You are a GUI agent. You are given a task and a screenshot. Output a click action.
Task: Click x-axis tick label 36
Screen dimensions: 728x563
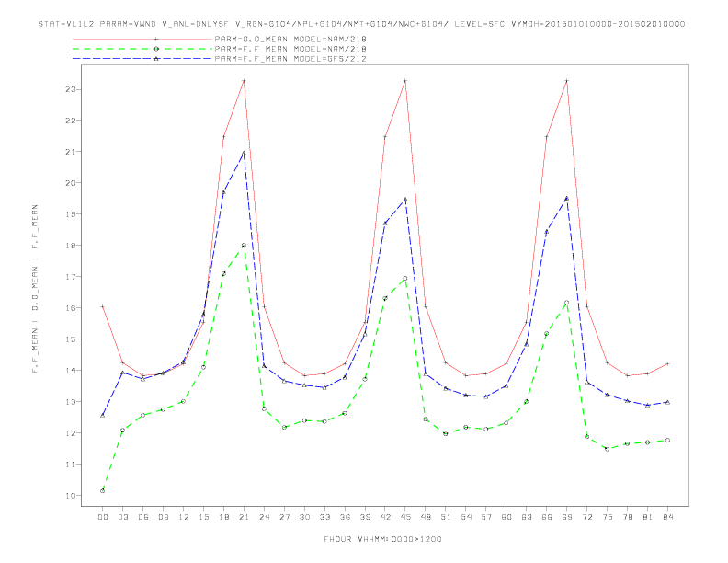pos(345,517)
